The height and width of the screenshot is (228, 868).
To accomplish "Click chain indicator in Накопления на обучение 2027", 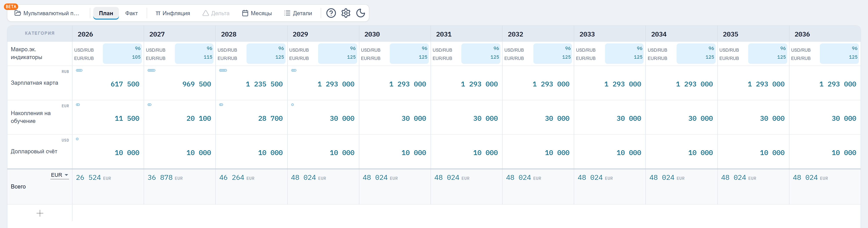I will click(150, 105).
